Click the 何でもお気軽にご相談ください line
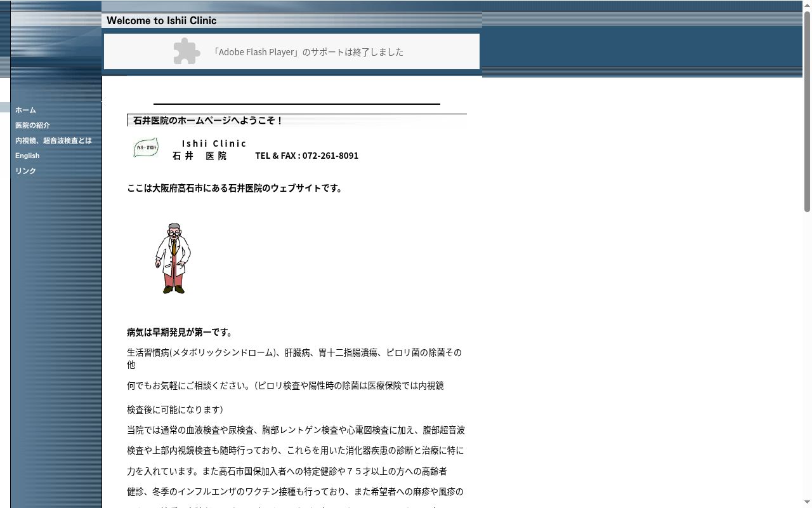Image resolution: width=812 pixels, height=508 pixels. tap(285, 385)
